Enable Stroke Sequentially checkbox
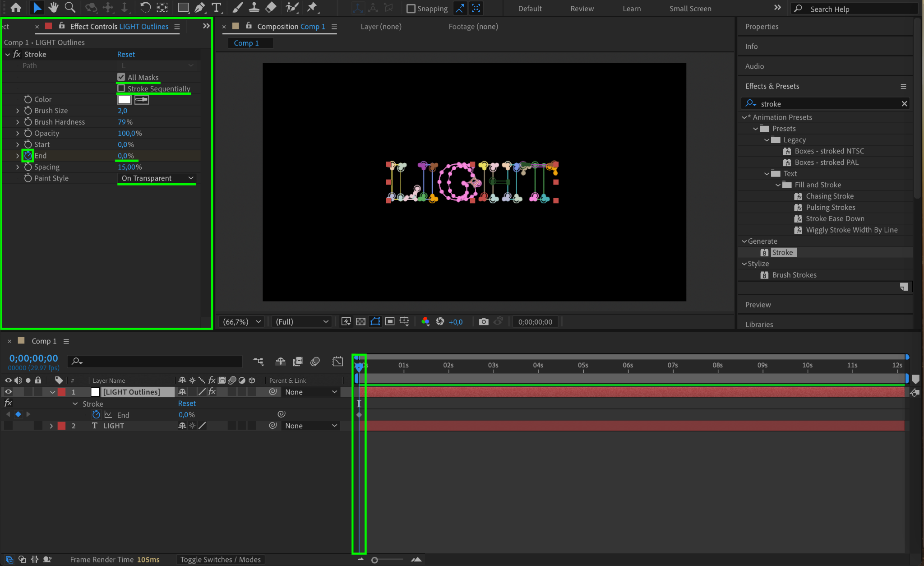 121,88
